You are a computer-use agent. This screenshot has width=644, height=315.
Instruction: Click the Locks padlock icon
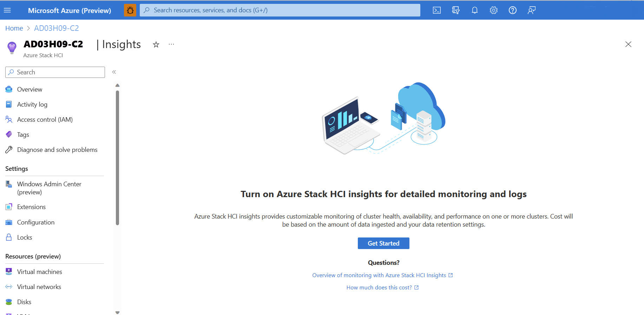[x=9, y=237]
